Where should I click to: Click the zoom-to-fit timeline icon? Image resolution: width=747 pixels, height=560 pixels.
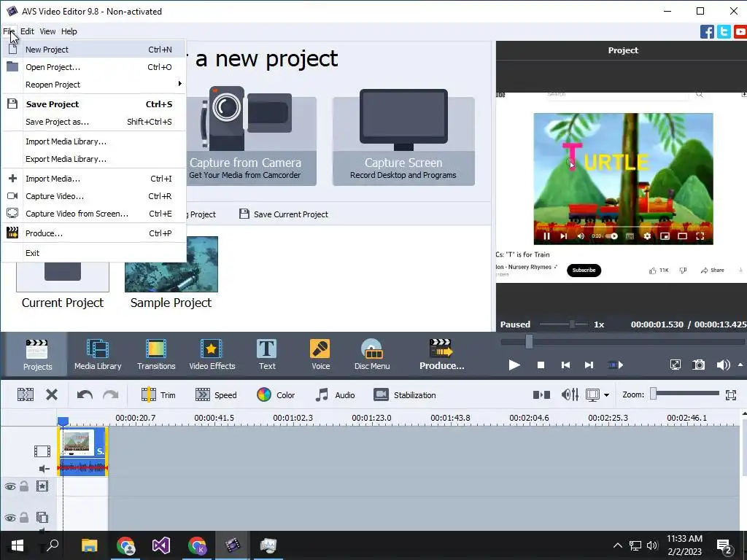(731, 394)
